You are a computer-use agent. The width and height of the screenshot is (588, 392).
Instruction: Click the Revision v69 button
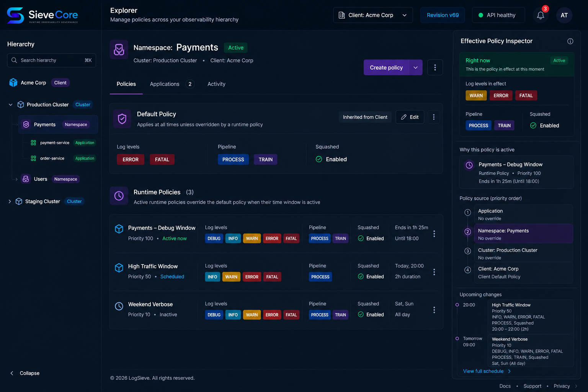tap(443, 15)
